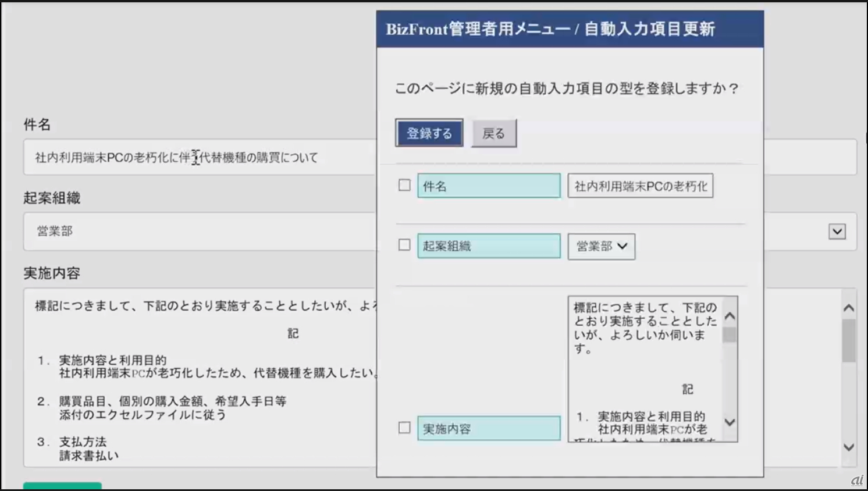This screenshot has width=868, height=491.
Task: Click the 戻る button
Action: point(493,134)
